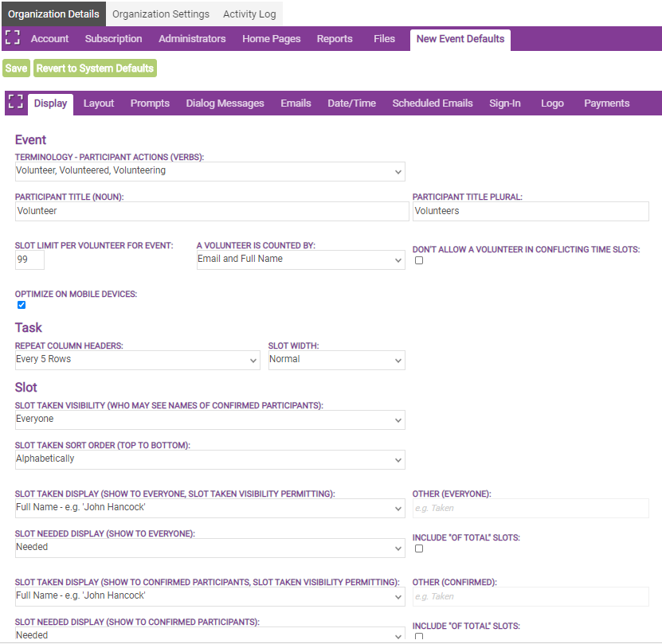Uncheck Optimize on Mobile Devices

pyautogui.click(x=22, y=305)
